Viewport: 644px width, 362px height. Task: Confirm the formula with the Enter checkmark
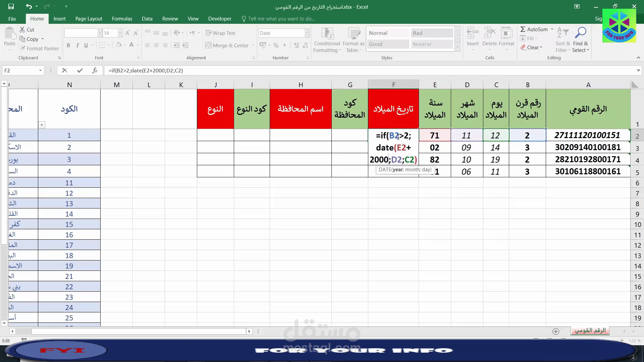click(x=79, y=70)
